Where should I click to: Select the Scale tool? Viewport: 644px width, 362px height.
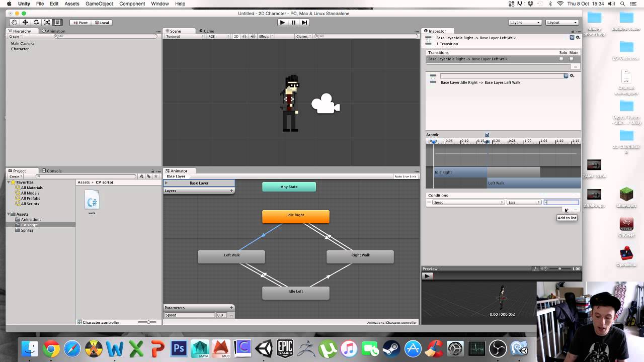tap(46, 23)
